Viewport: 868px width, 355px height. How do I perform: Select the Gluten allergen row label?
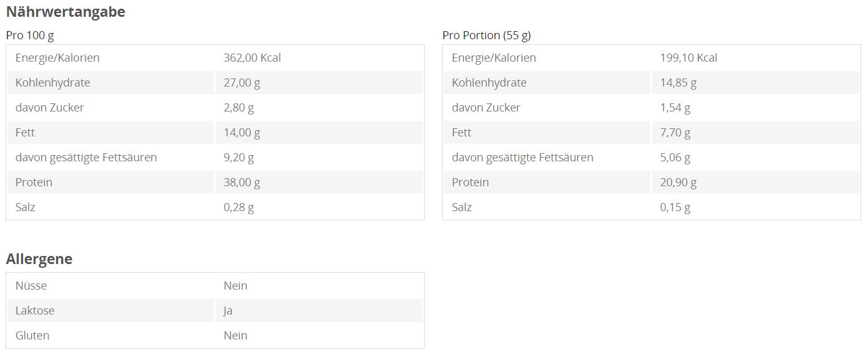[x=32, y=336]
